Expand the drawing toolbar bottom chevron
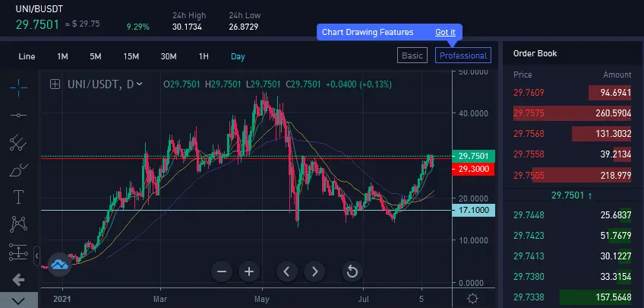Viewport: 644px width, 308px height. pyautogui.click(x=18, y=300)
